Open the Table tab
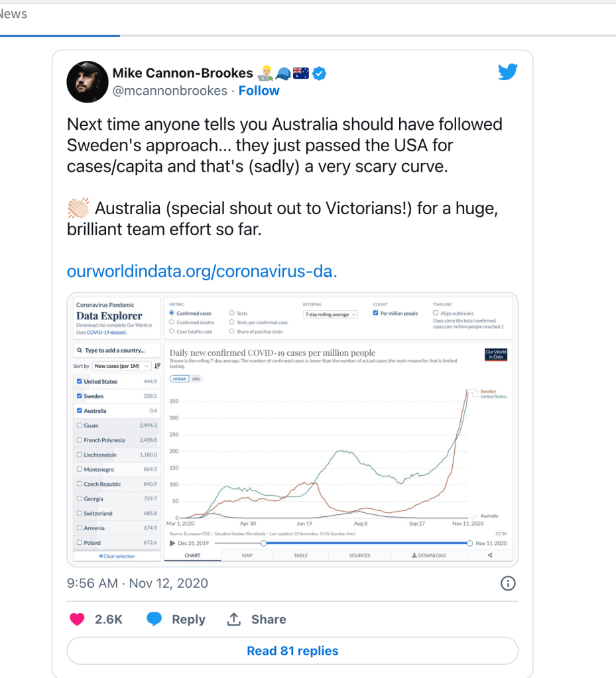 (300, 555)
